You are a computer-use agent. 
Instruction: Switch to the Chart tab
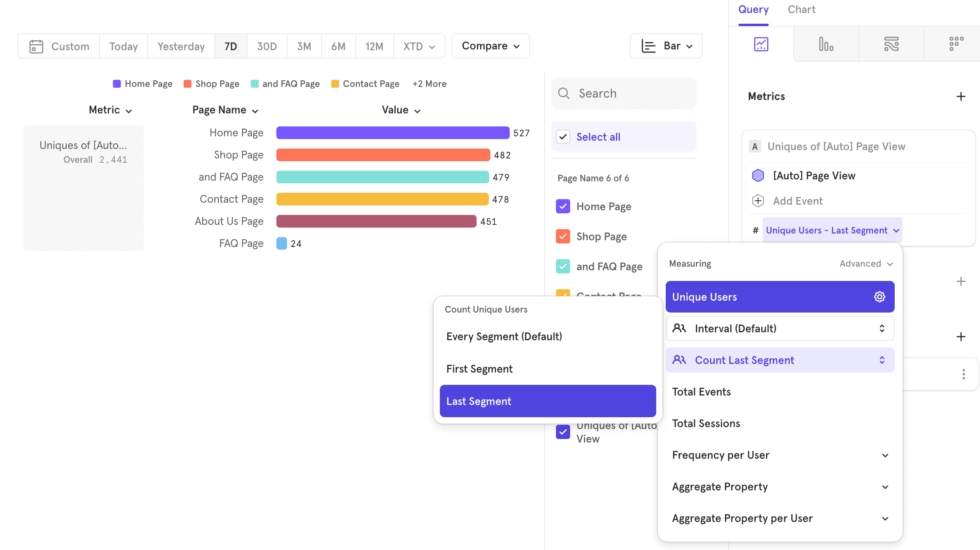(801, 9)
